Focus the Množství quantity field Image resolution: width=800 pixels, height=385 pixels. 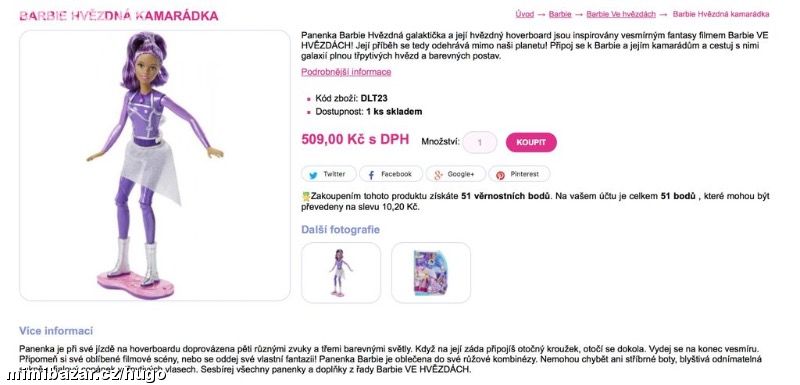480,143
